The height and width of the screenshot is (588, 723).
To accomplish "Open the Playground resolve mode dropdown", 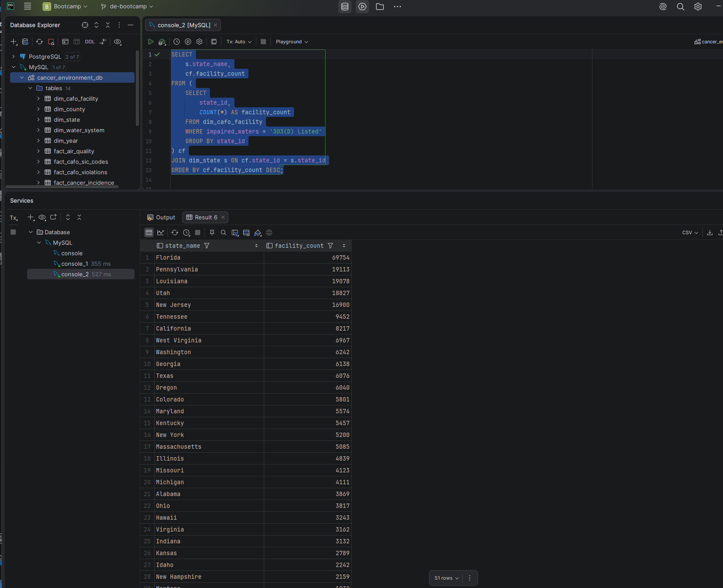I will (292, 42).
